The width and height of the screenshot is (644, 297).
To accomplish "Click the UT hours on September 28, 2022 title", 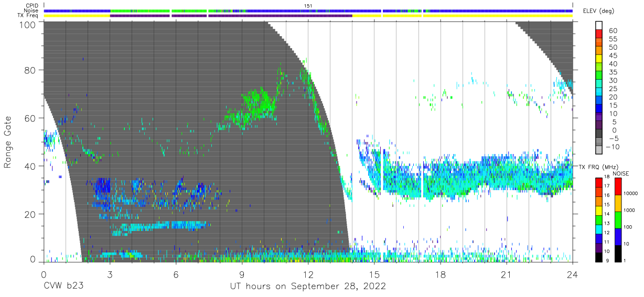I will pos(308,287).
